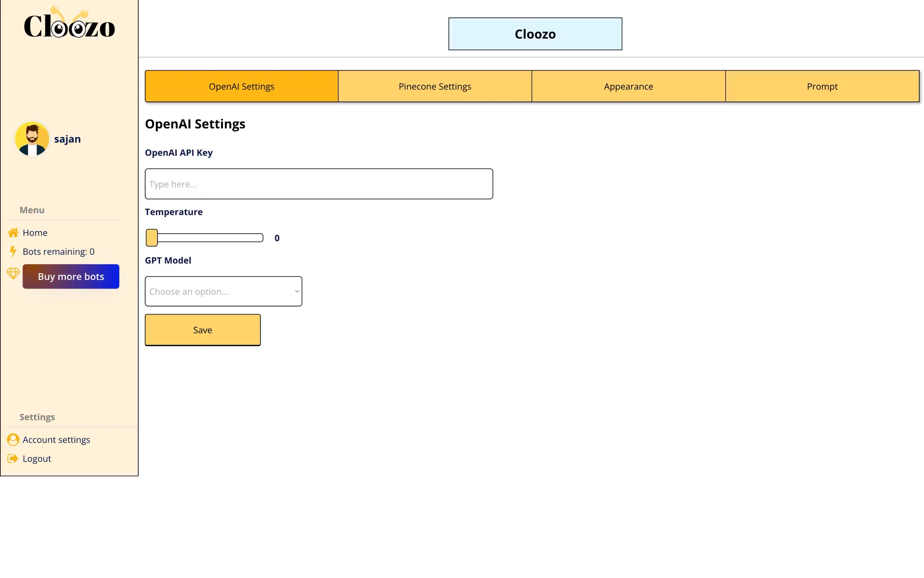Focus the OpenAI API Key input field
This screenshot has height=578, width=924.
pyautogui.click(x=319, y=184)
